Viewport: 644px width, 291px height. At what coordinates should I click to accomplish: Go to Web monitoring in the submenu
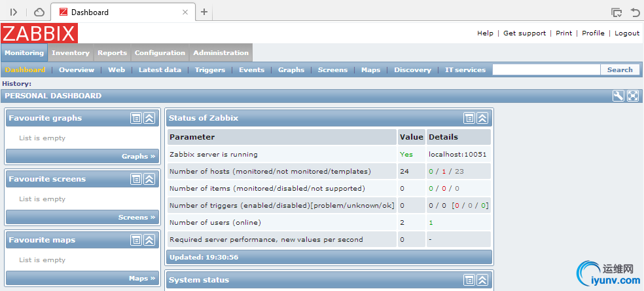[116, 70]
